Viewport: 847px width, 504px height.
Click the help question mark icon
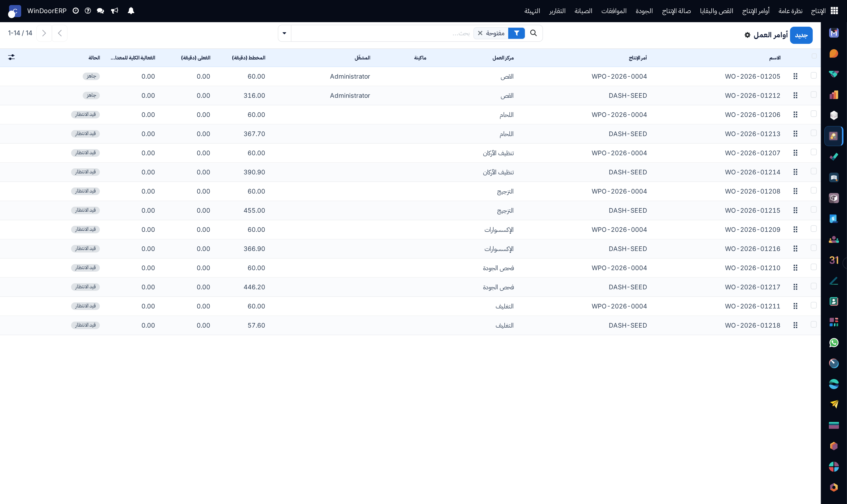88,11
